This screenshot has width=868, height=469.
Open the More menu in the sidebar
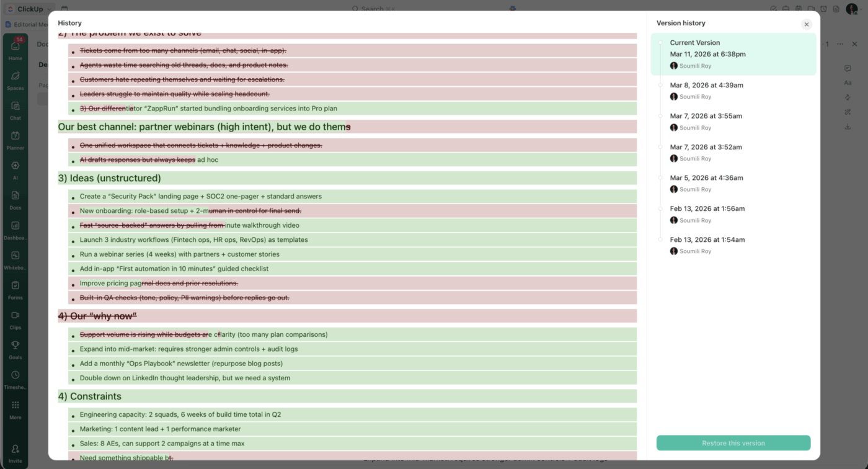click(x=15, y=409)
